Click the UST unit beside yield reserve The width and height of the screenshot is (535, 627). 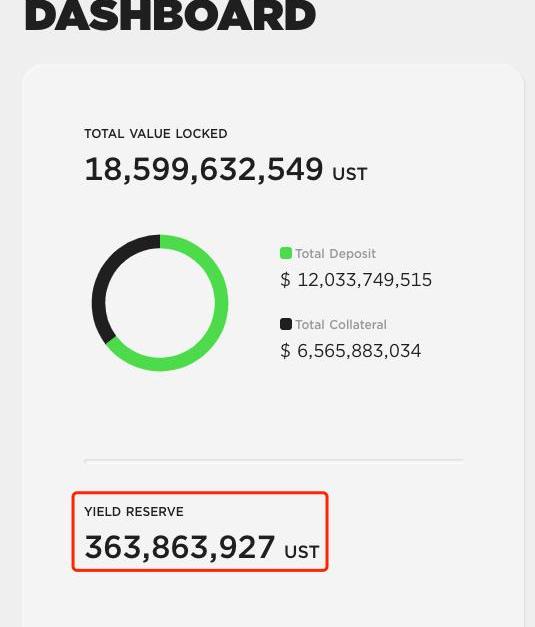pyautogui.click(x=301, y=552)
